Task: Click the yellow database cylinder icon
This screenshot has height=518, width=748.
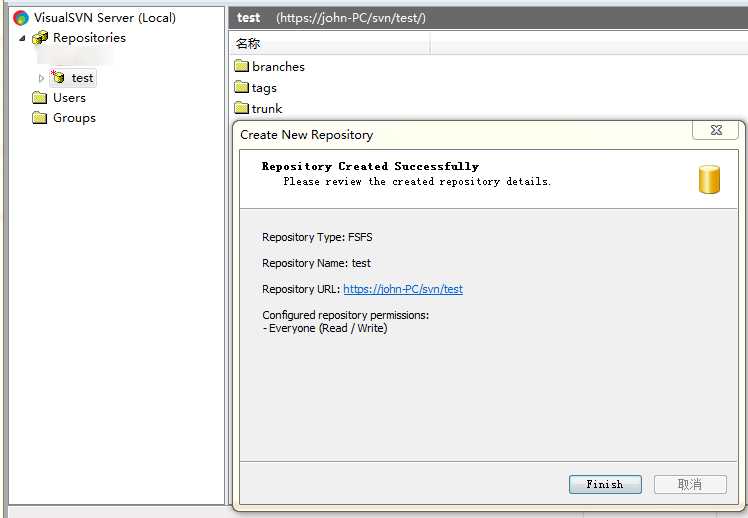Action: pyautogui.click(x=709, y=179)
